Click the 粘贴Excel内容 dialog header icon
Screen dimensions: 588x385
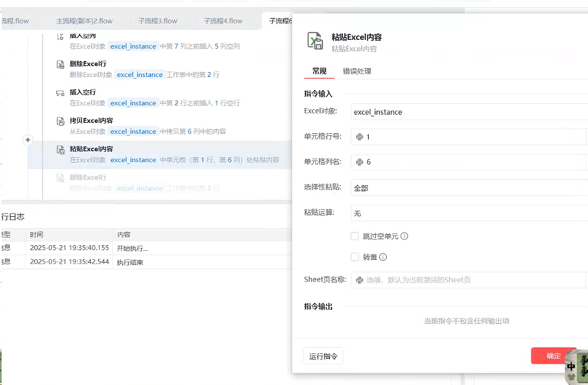[x=315, y=42]
